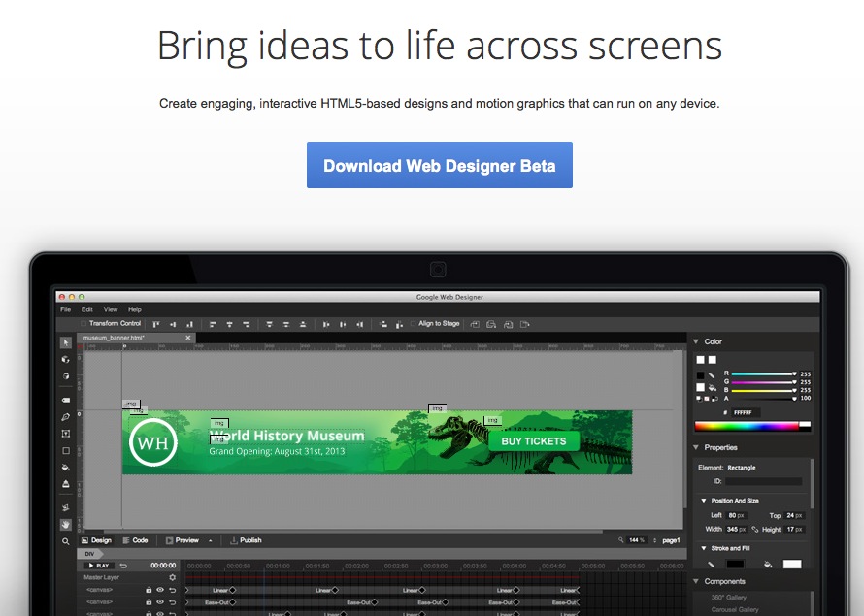This screenshot has width=864, height=616.
Task: Choose the Rectangle shape tool
Action: coord(66,451)
